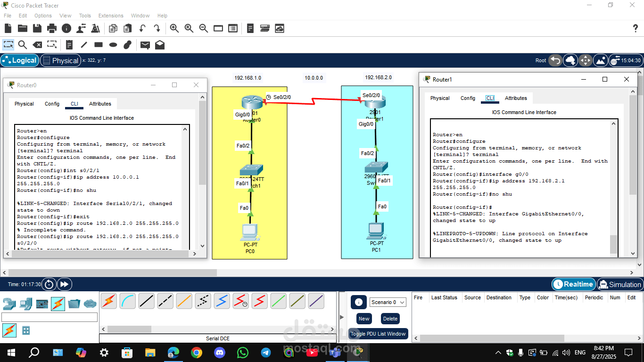
Task: Pick the Automatic connection lightning cable
Action: pos(108,301)
